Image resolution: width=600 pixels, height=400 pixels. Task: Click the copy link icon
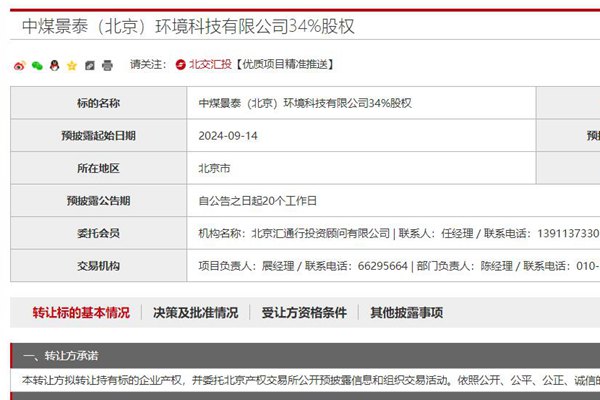[x=89, y=66]
